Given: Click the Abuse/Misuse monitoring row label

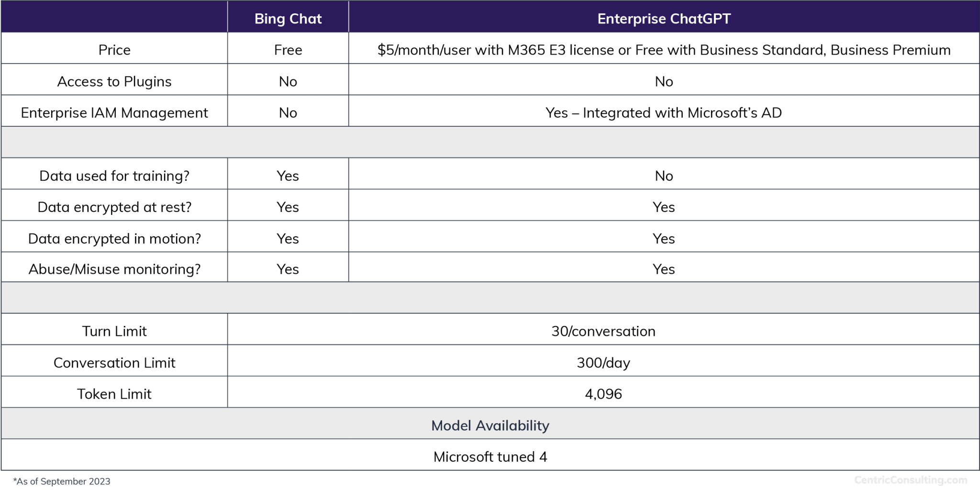Looking at the screenshot, I should 114,269.
